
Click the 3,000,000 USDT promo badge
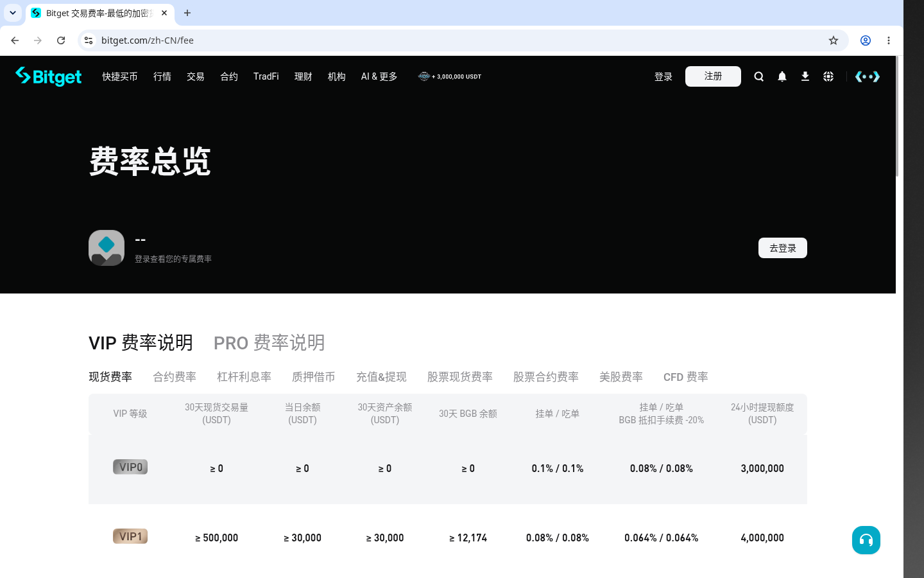coord(449,76)
